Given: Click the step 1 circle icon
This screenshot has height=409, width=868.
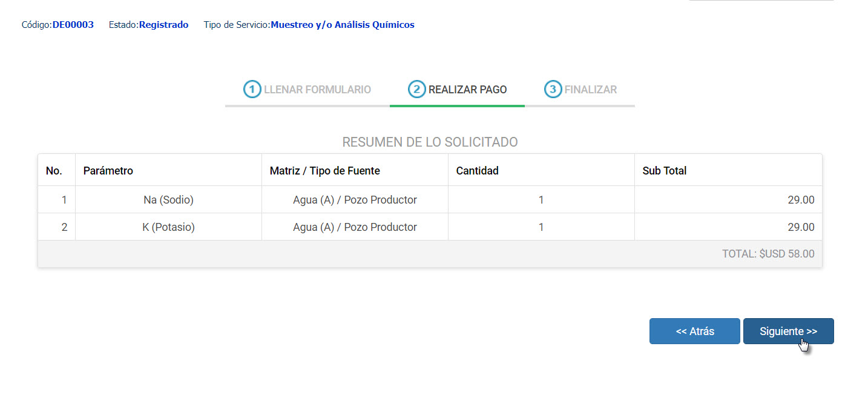Looking at the screenshot, I should [x=252, y=90].
